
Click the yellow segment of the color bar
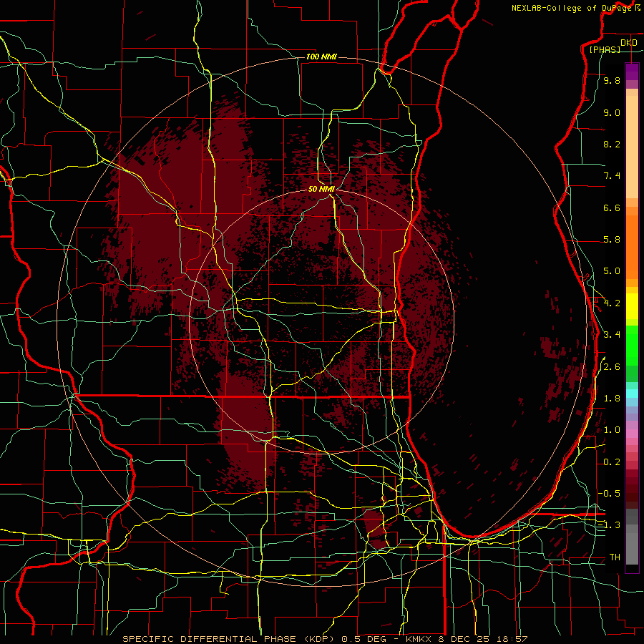click(x=632, y=306)
